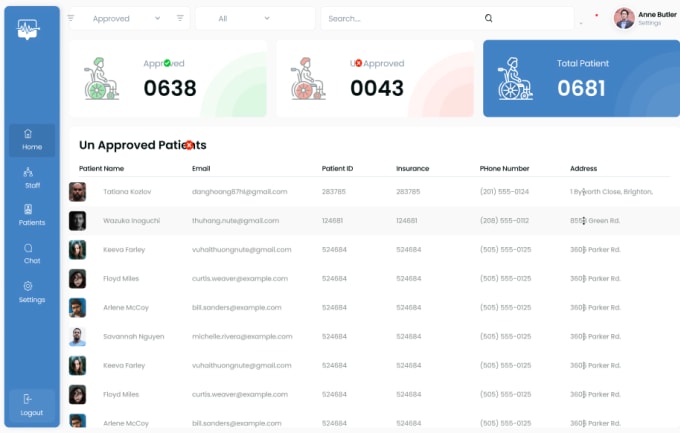Screen dimensions: 680x433
Task: Log out using the Logout item
Action: [32, 406]
